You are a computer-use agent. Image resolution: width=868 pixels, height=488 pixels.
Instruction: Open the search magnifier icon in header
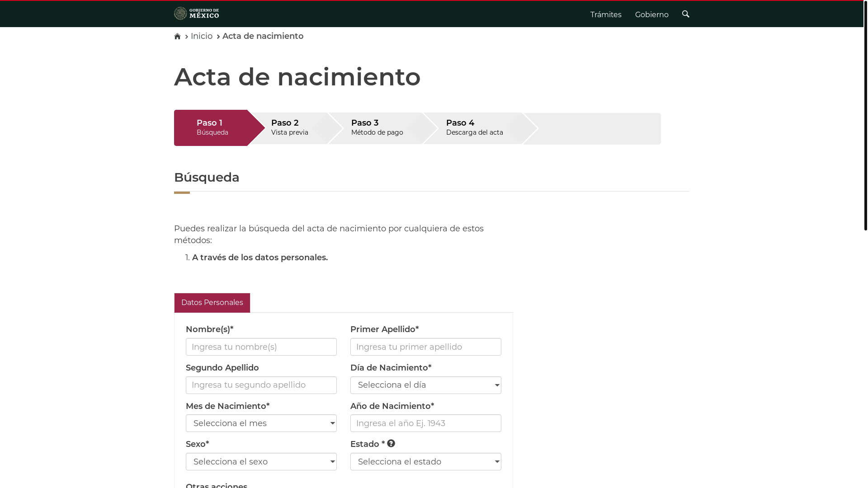(x=685, y=14)
